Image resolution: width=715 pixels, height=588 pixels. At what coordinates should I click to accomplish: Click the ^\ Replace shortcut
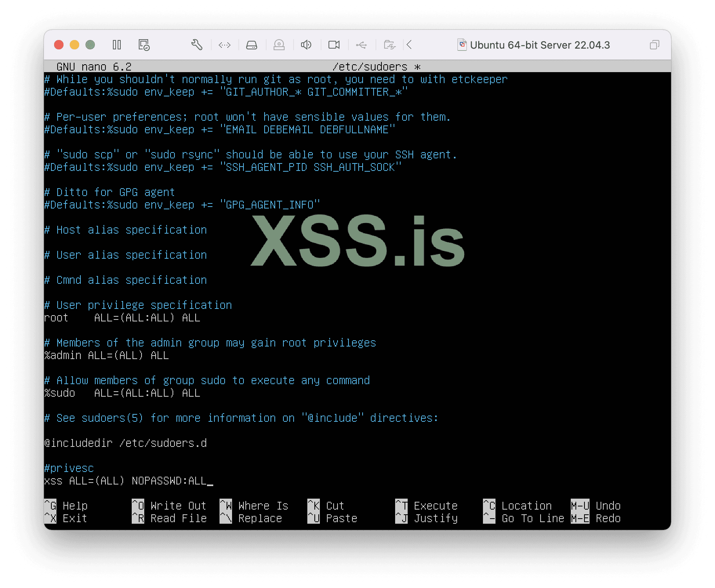251,518
